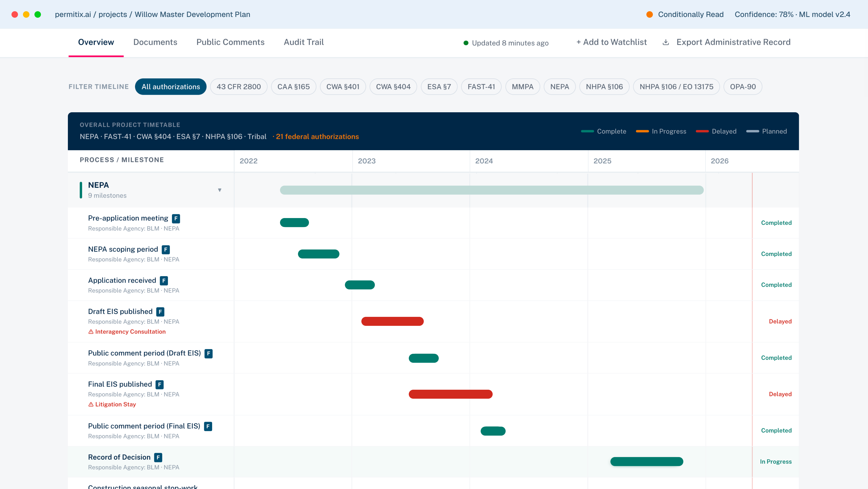Screen dimensions: 868x489
Task: Filter timeline by NHPA §106 chip
Action: pos(604,87)
